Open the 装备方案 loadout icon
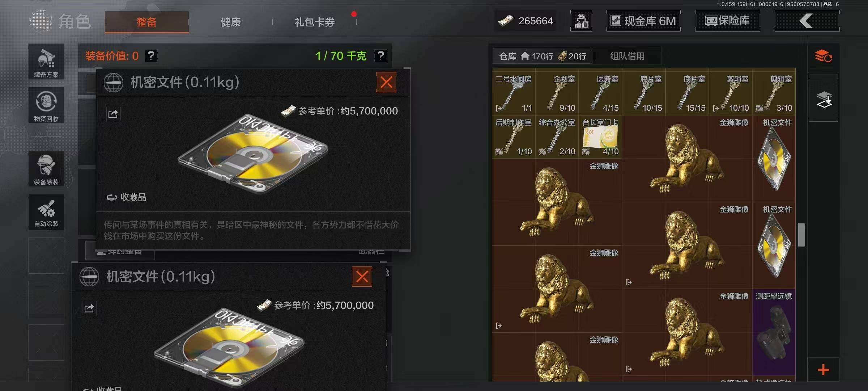 (x=46, y=62)
